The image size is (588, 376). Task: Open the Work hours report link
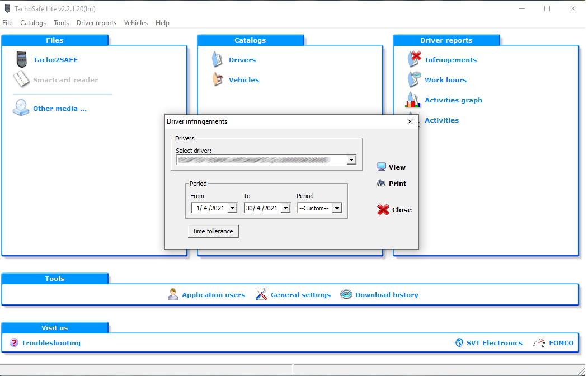[x=445, y=80]
